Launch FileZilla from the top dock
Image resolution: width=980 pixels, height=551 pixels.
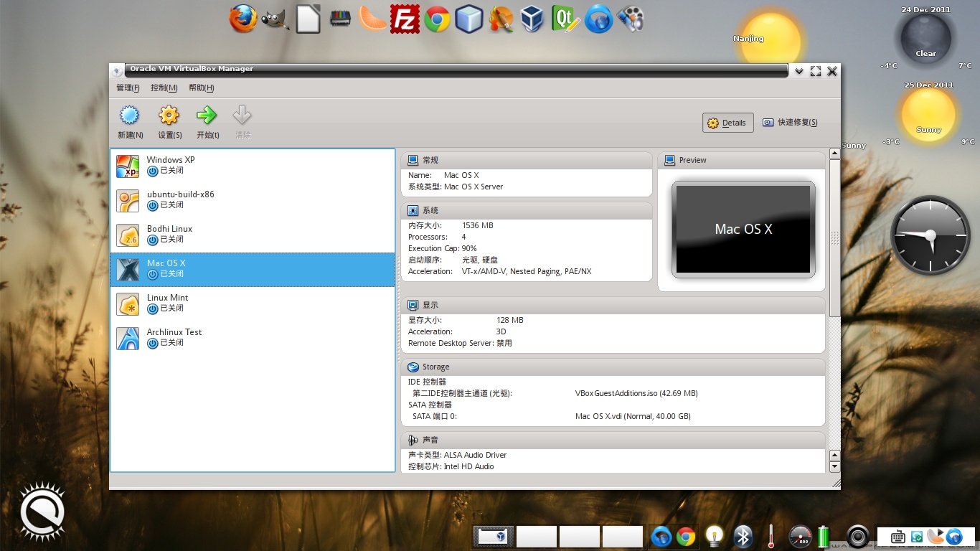tap(405, 19)
